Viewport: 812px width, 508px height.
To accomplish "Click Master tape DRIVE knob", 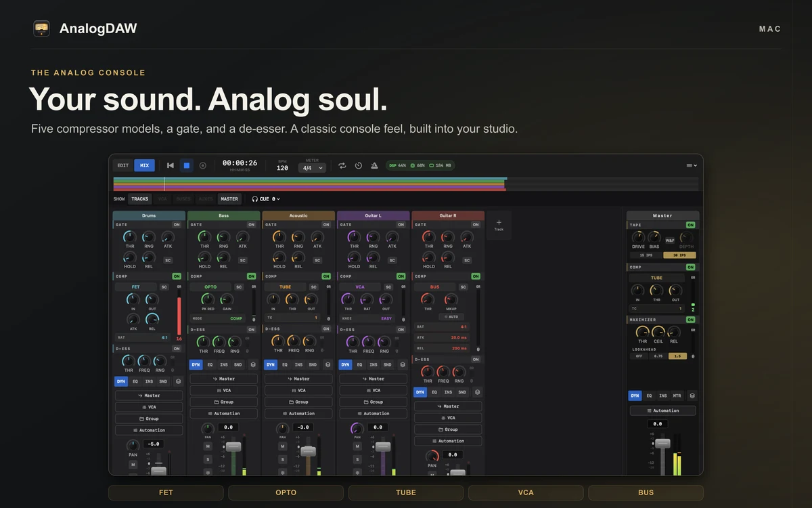I will [x=638, y=237].
